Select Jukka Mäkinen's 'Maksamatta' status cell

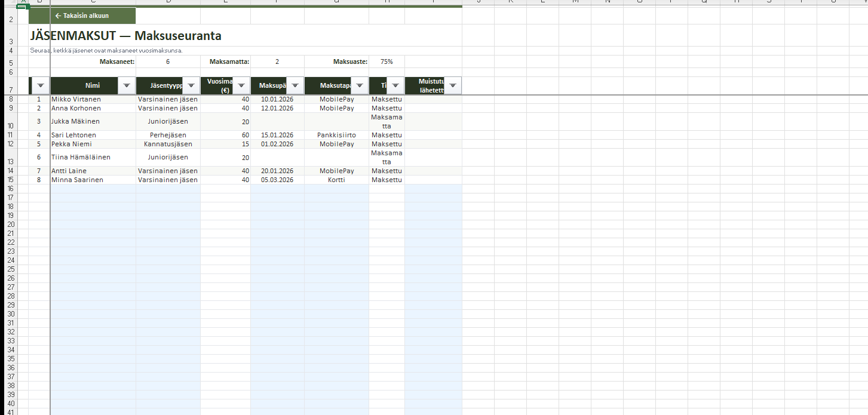point(387,122)
